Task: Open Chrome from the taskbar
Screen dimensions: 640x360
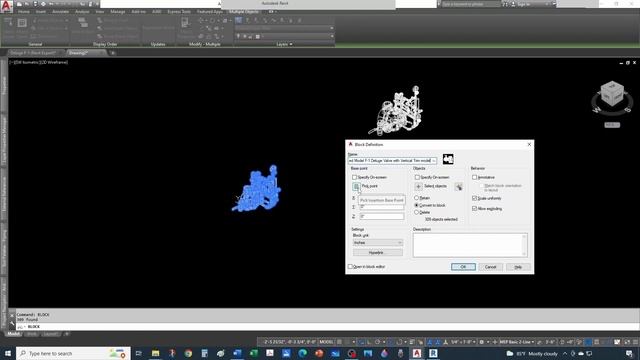Action: coord(188,353)
